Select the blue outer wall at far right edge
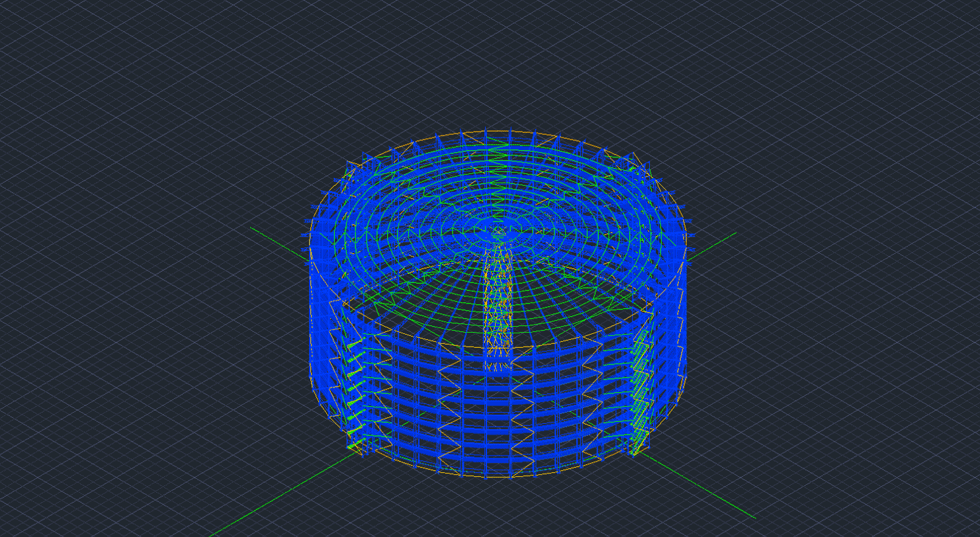 [x=683, y=317]
